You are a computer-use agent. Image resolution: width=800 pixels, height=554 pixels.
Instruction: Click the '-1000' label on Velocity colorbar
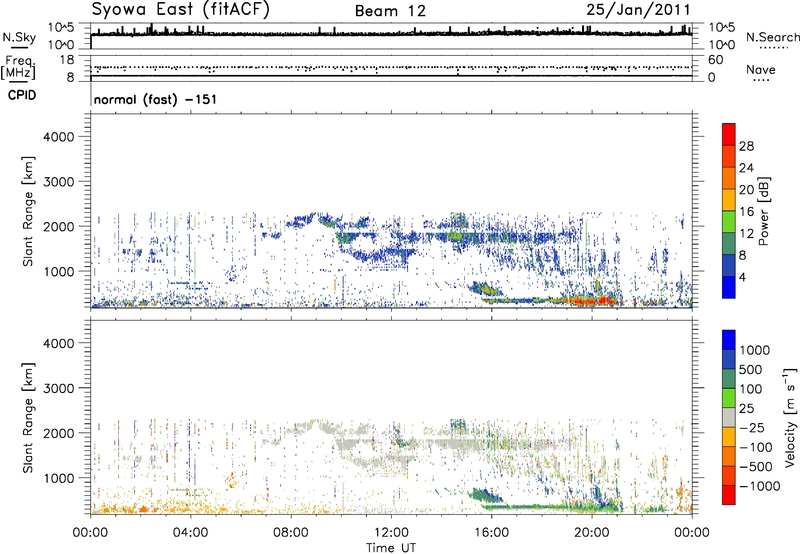pos(760,486)
